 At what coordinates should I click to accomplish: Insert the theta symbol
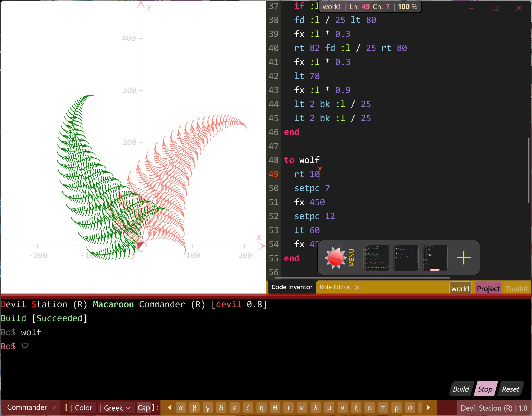(275, 408)
